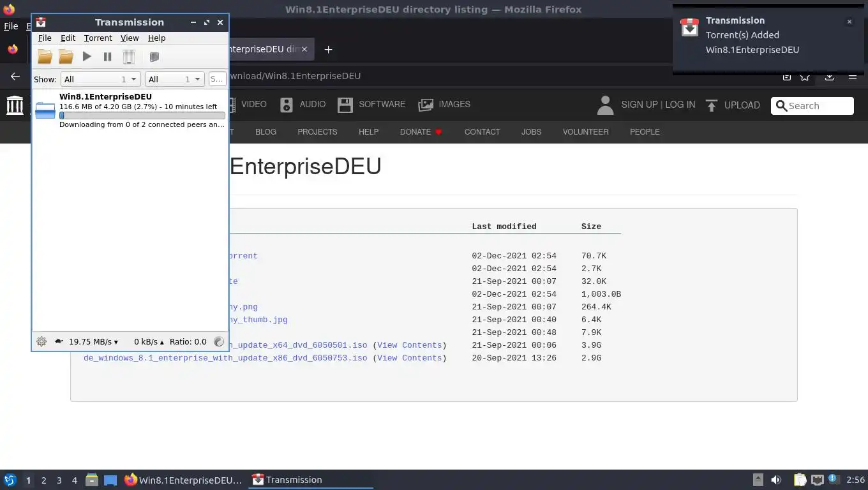The image size is (868, 490).
Task: Open PEOPLE page
Action: tap(645, 132)
